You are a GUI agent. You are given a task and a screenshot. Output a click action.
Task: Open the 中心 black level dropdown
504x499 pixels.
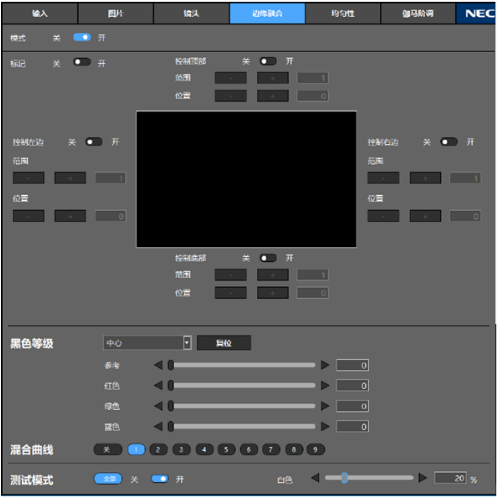(147, 343)
